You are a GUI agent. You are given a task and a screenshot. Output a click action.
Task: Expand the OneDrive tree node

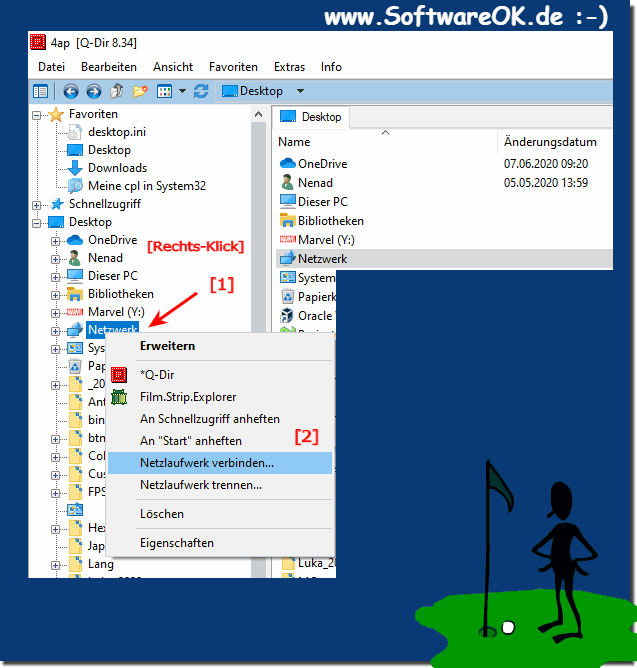(x=55, y=241)
